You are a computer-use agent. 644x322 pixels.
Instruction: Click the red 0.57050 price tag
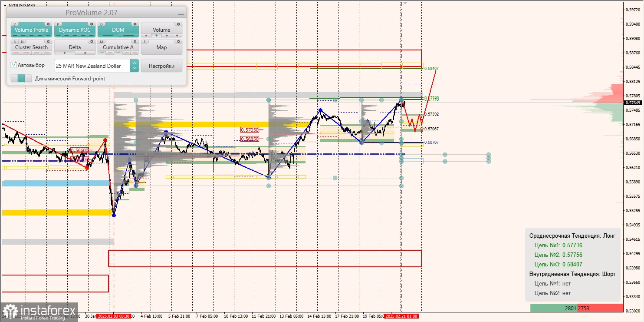pyautogui.click(x=250, y=129)
